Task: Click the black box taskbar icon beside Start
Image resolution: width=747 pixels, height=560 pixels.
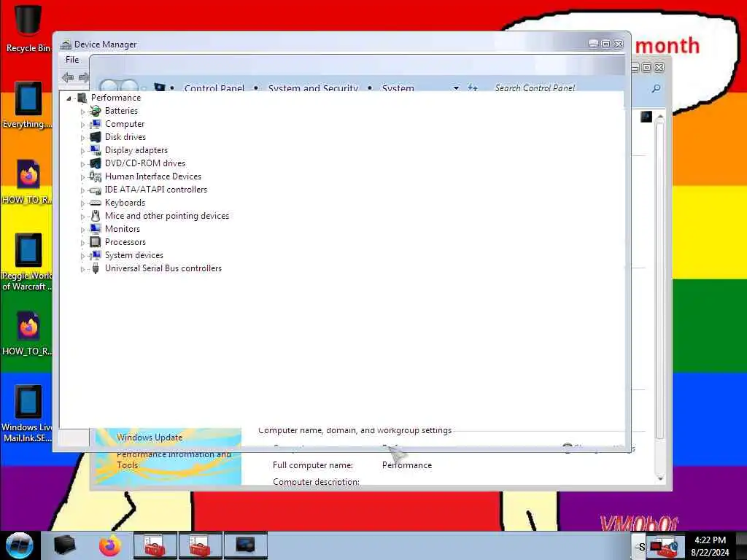Action: click(x=65, y=545)
